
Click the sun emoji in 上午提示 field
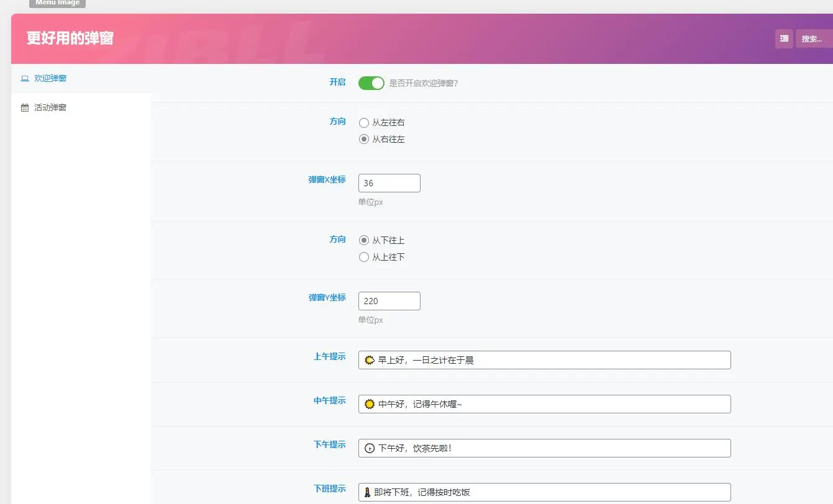pyautogui.click(x=369, y=360)
